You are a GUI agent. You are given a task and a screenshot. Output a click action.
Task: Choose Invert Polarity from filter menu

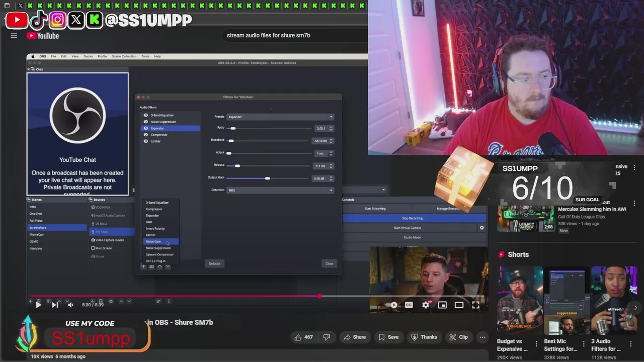155,228
